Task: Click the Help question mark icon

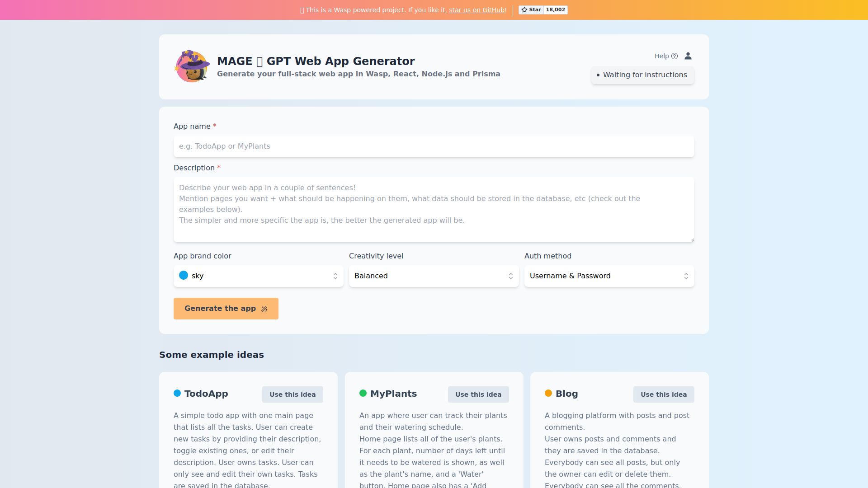Action: pyautogui.click(x=675, y=56)
